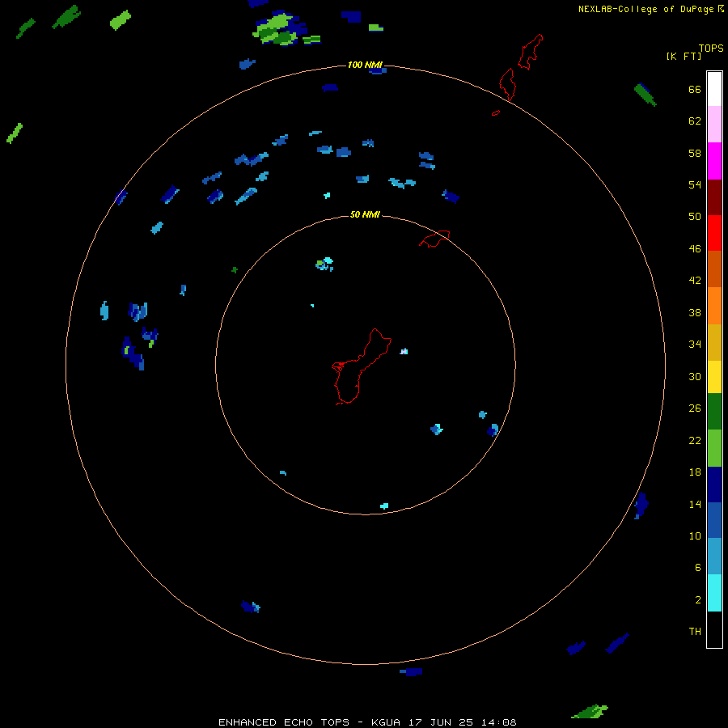Viewport: 728px width, 728px height.
Task: Click the black TH threshold swatch
Action: 714,629
